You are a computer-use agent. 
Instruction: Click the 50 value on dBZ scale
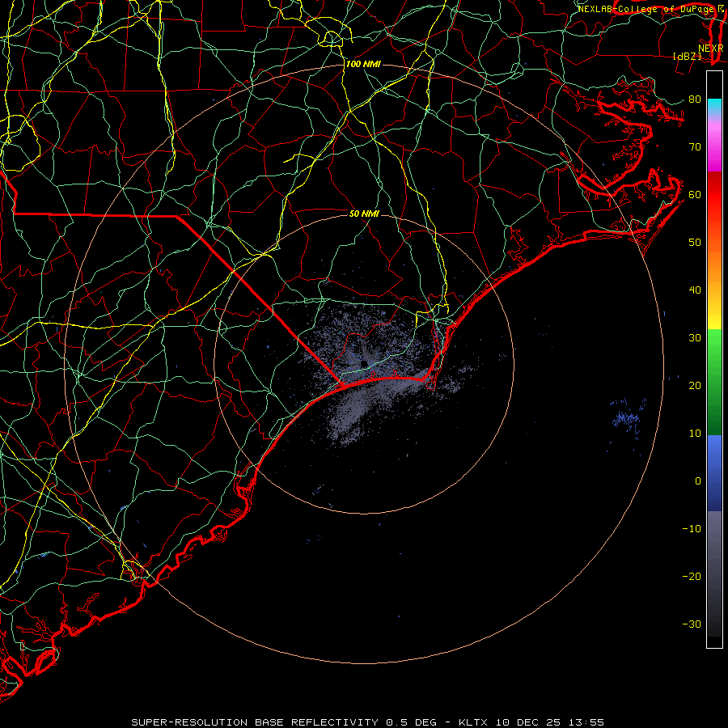pyautogui.click(x=695, y=243)
